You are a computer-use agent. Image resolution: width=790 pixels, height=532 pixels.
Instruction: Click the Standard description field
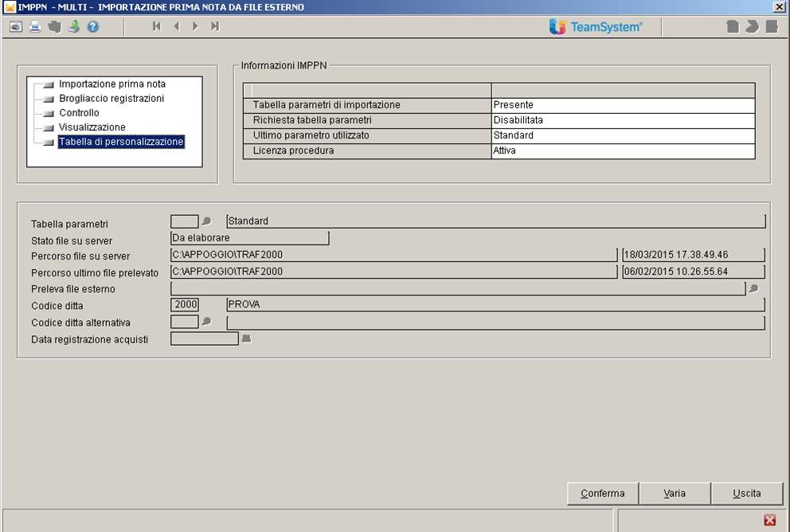coord(496,221)
